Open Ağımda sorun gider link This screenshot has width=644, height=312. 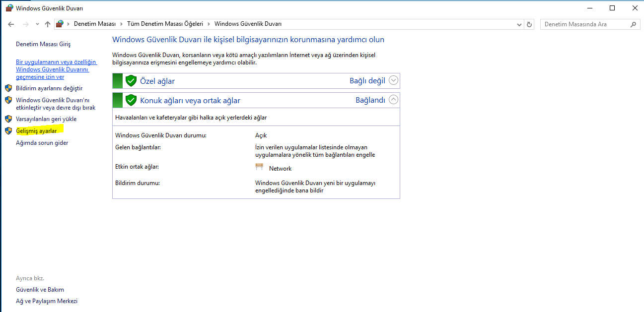pos(42,143)
